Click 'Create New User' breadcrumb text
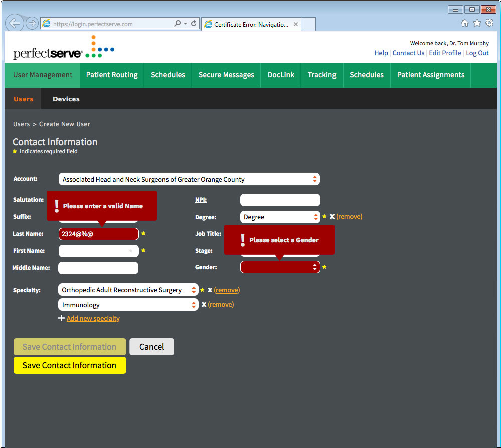The width and height of the screenshot is (501, 448). pos(64,124)
